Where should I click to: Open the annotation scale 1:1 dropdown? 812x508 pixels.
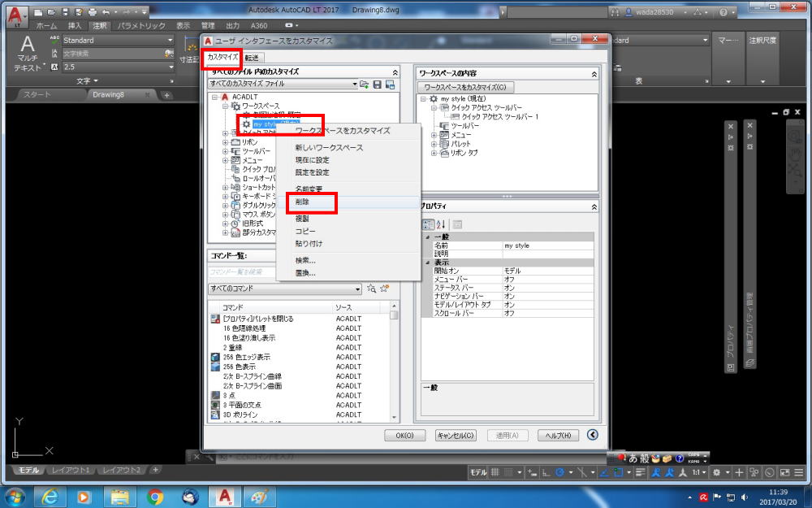coord(698,472)
